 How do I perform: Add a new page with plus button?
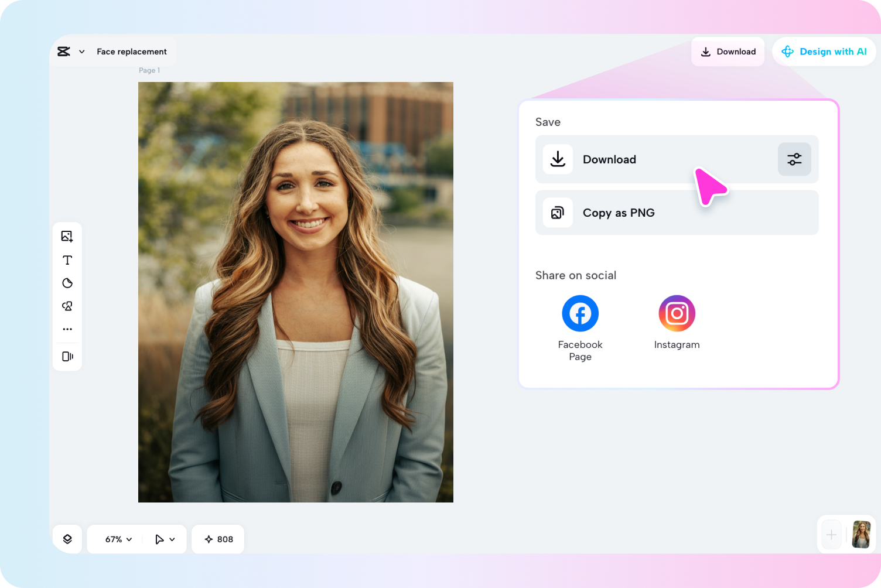[x=831, y=534]
